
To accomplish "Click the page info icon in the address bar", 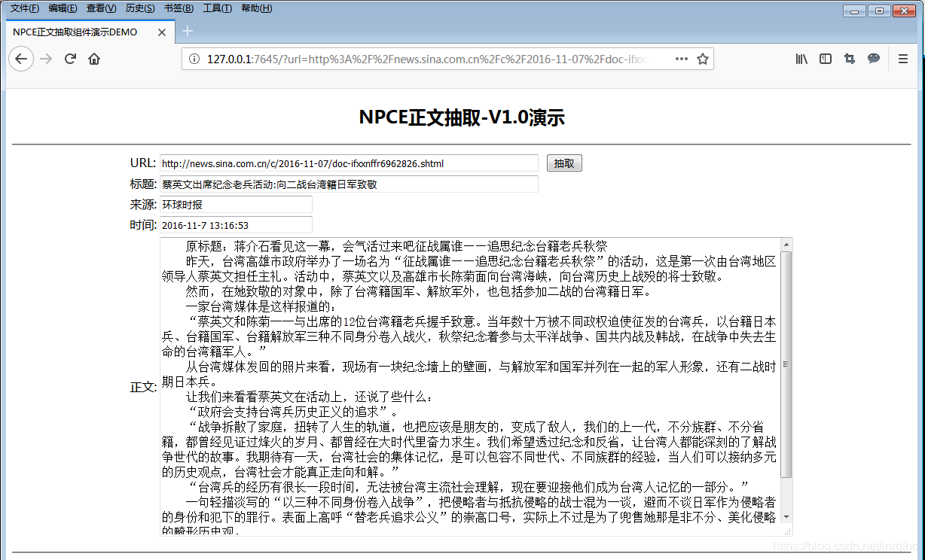I will coord(194,58).
